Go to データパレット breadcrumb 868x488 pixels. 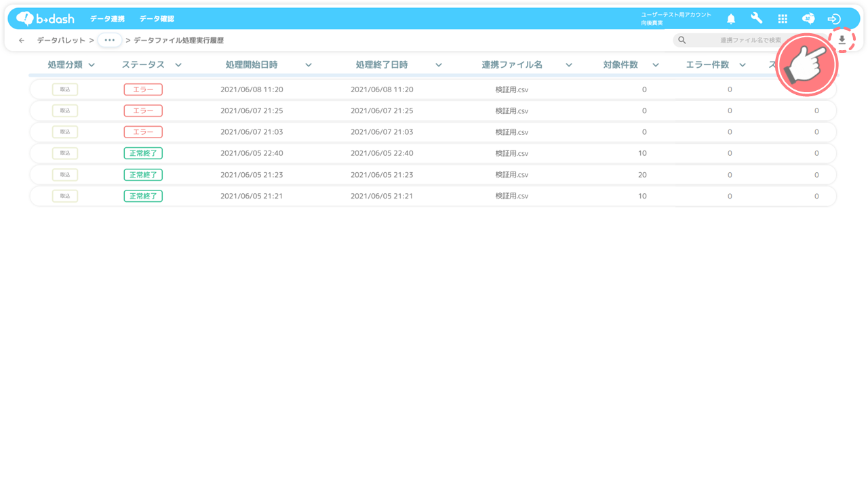pyautogui.click(x=61, y=41)
